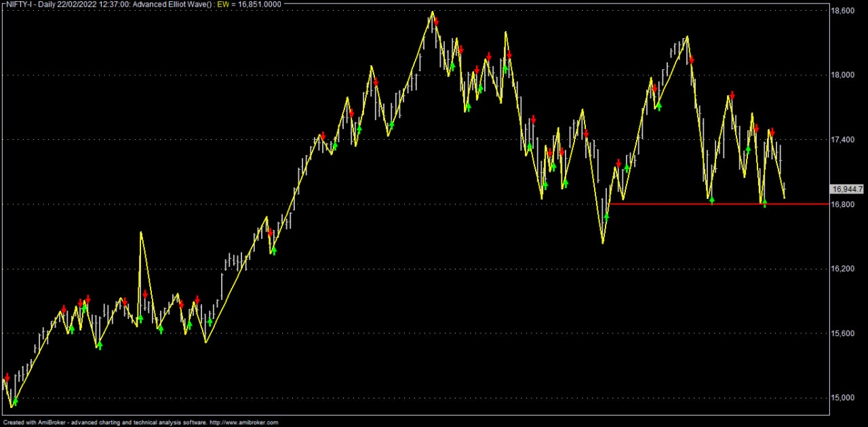Click the 16,800 price axis label

[x=844, y=204]
